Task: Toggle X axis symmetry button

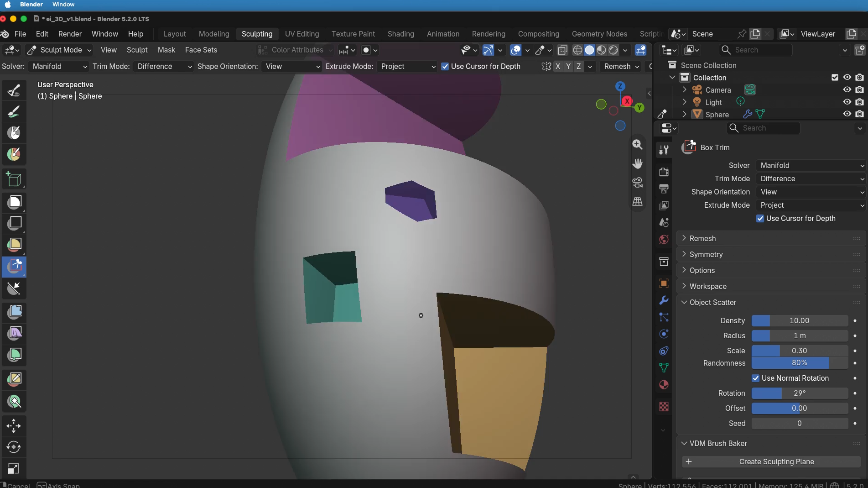Action: 557,66
